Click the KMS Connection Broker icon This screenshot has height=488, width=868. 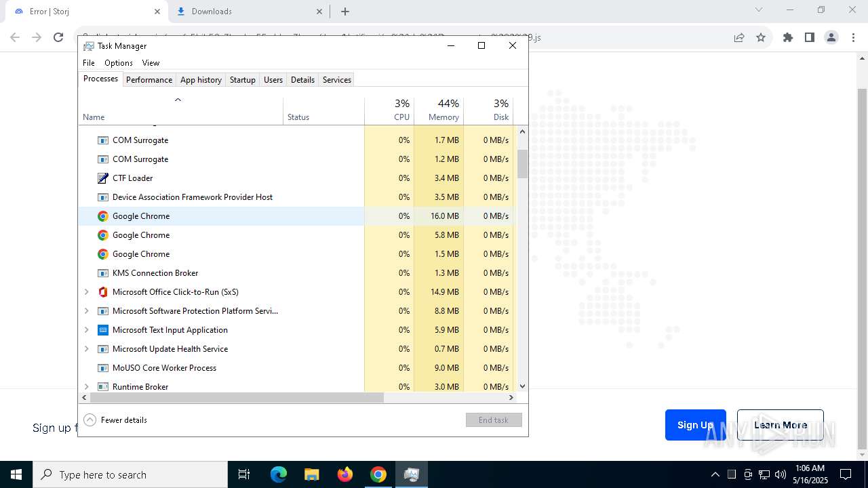click(103, 273)
